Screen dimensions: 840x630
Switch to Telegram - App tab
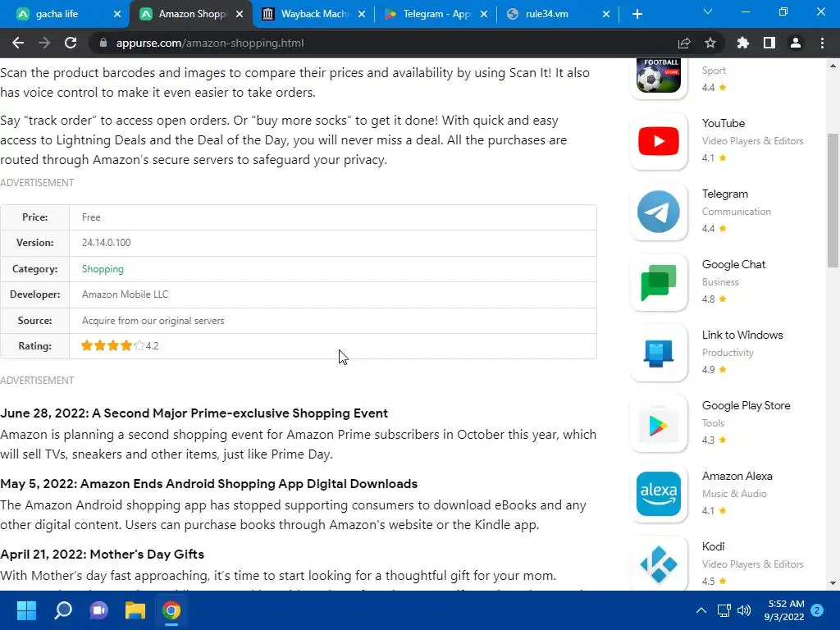(436, 14)
